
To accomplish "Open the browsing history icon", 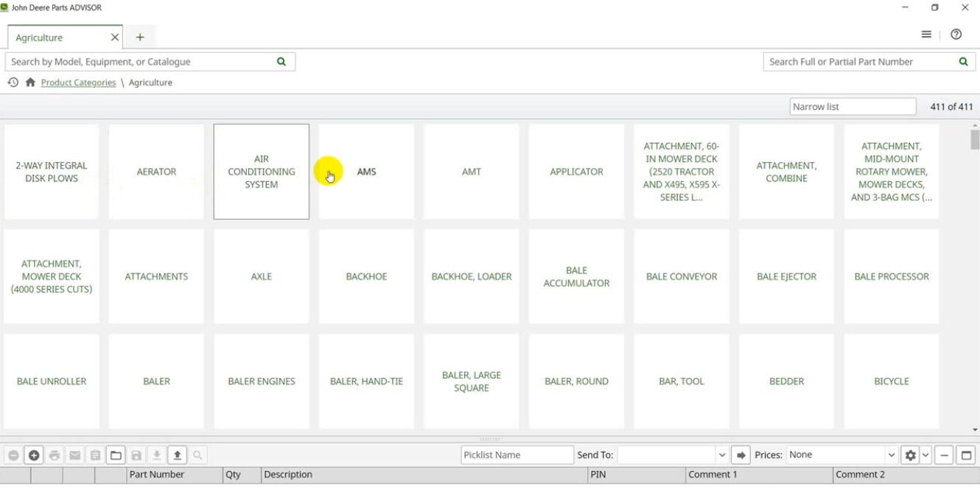I will [13, 83].
